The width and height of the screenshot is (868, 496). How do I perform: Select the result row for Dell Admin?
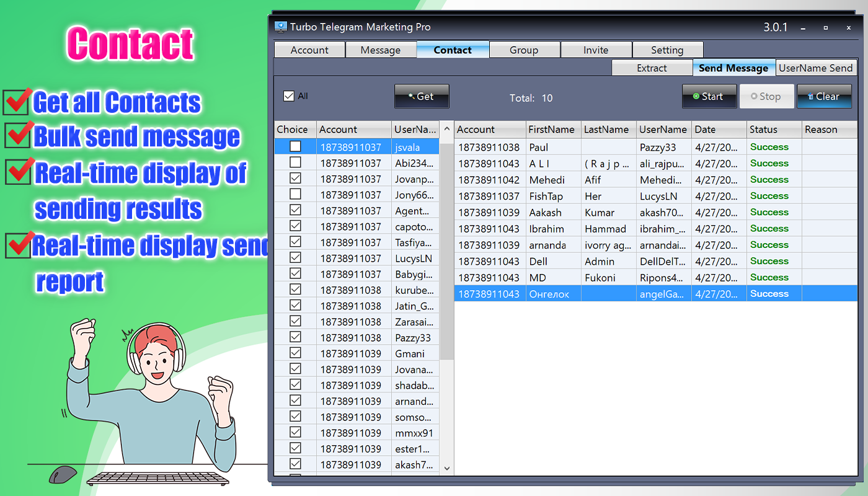[656, 262]
